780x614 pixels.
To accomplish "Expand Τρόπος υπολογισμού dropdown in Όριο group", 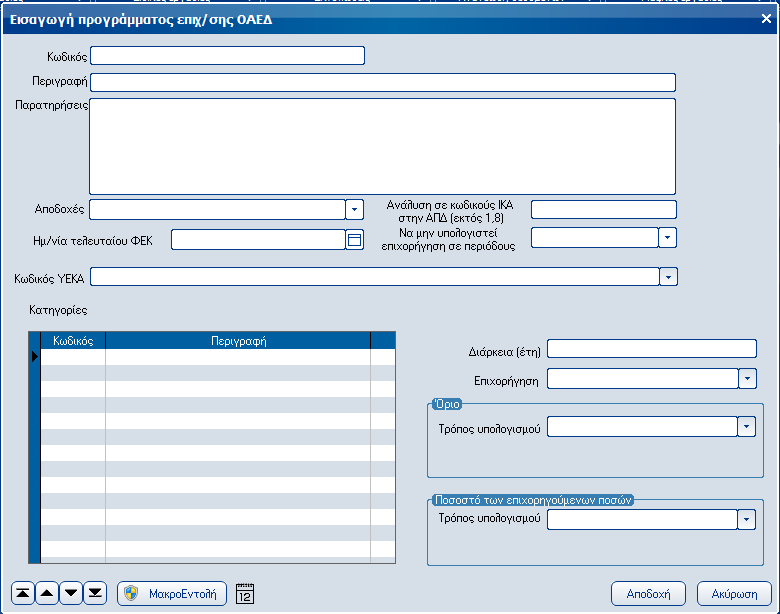I will (746, 426).
